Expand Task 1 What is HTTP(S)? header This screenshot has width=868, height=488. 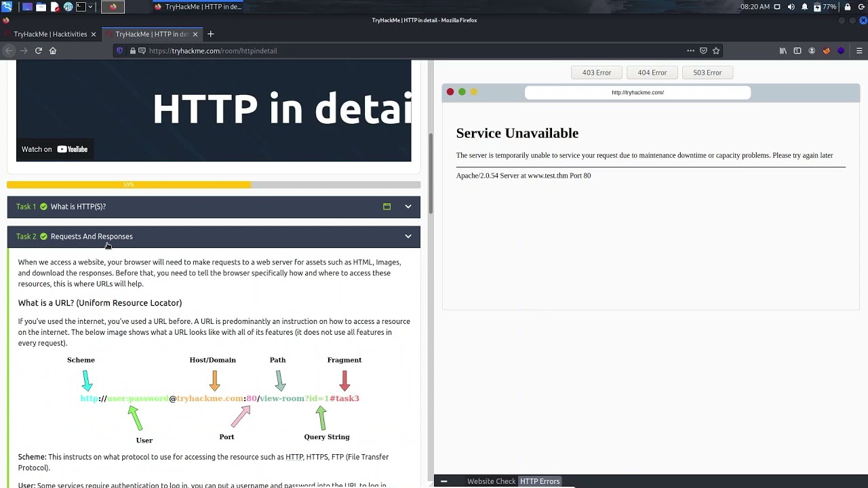tap(214, 207)
